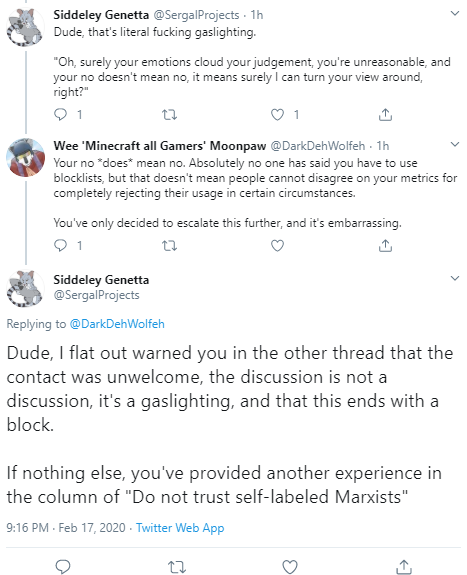Share Wee Moonpaw's tweet
Screen dimensions: 467x575
(385, 245)
